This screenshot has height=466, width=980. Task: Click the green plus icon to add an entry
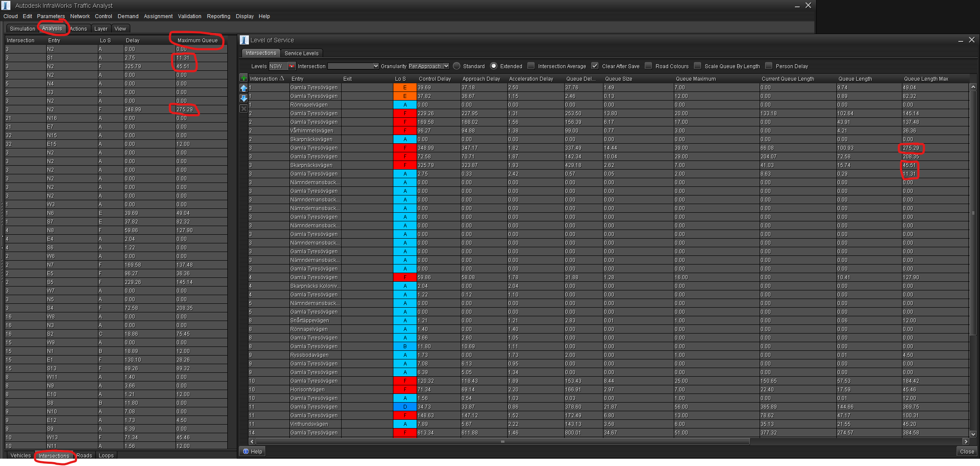(244, 78)
